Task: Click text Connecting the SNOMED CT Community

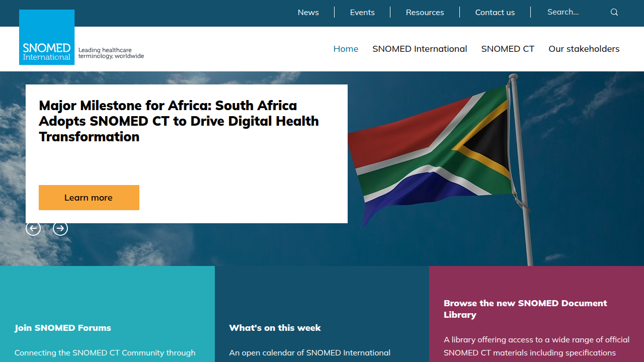Action: click(105, 353)
